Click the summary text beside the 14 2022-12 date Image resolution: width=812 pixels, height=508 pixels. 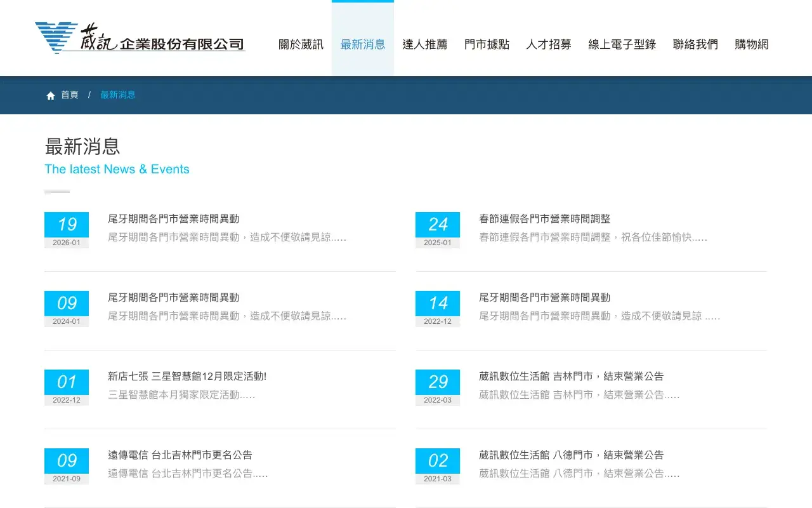click(599, 316)
